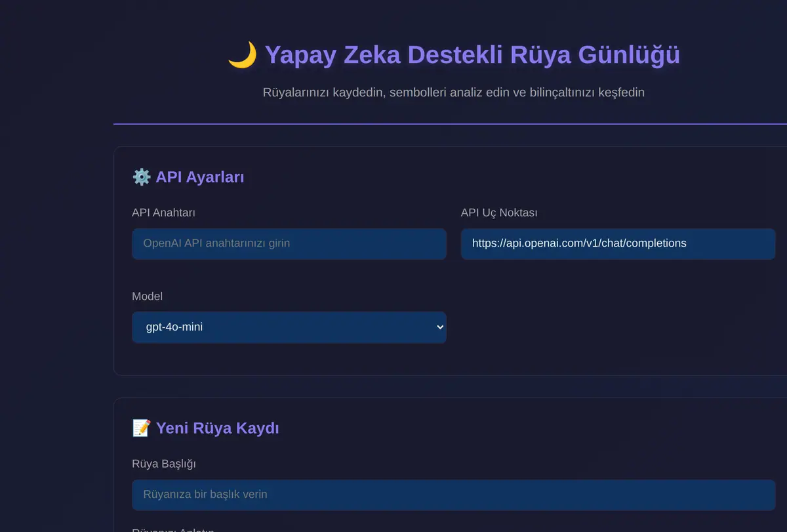
Task: Click the 'API Anahtarı' label
Action: coord(163,213)
